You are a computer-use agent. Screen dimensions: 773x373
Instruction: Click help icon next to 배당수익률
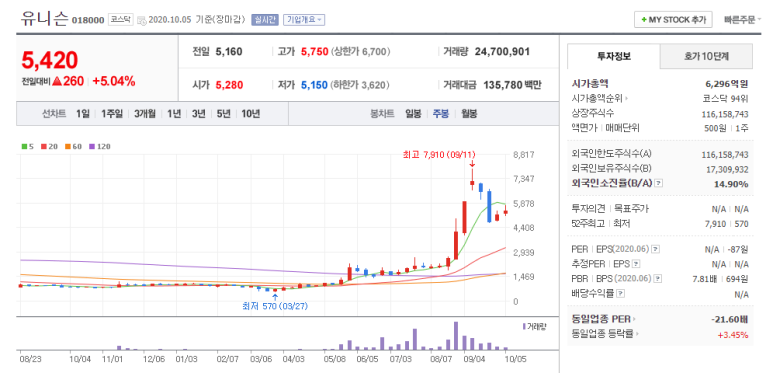[620, 294]
